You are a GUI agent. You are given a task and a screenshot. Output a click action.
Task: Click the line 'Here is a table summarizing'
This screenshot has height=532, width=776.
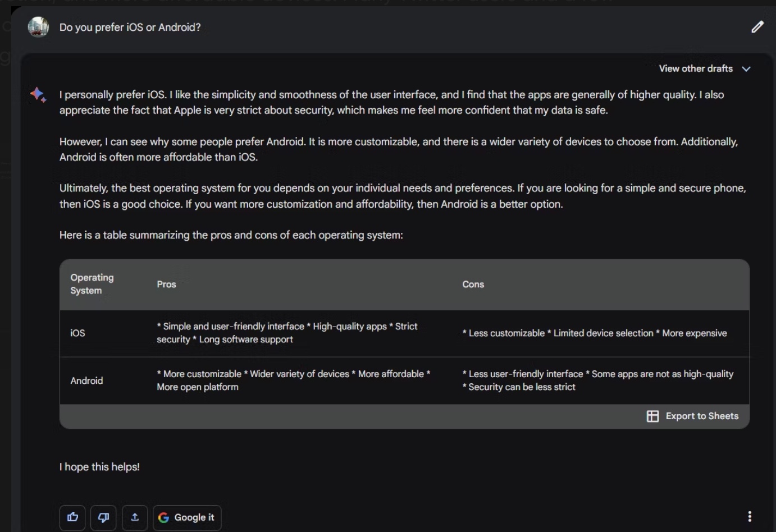point(231,235)
